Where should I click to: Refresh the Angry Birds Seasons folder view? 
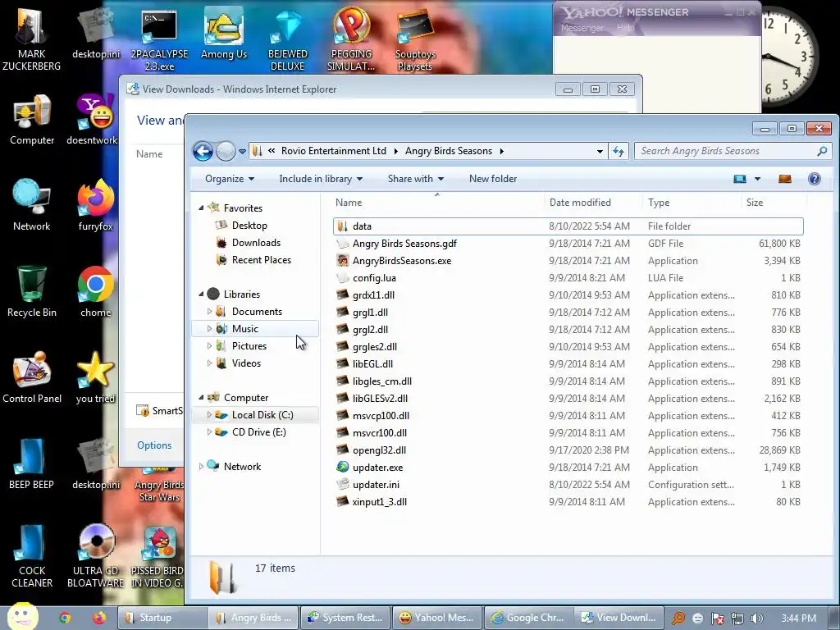tap(619, 151)
